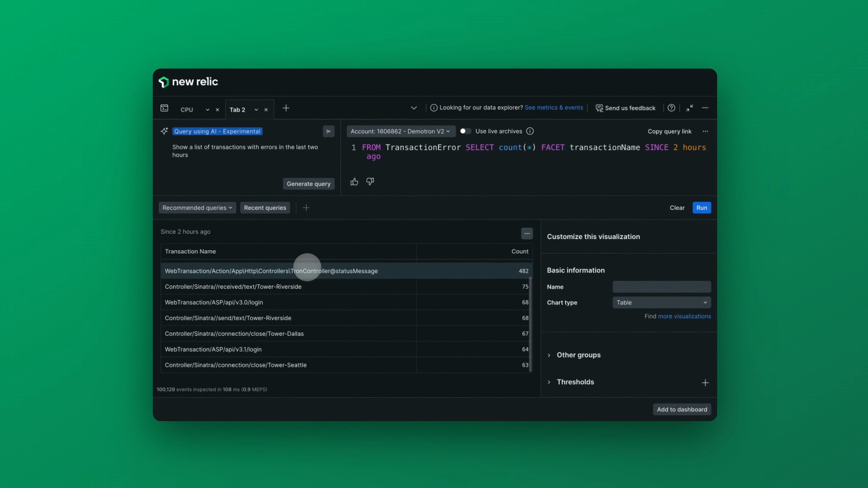868x488 pixels.
Task: Add another query with plus icon
Action: [x=306, y=208]
